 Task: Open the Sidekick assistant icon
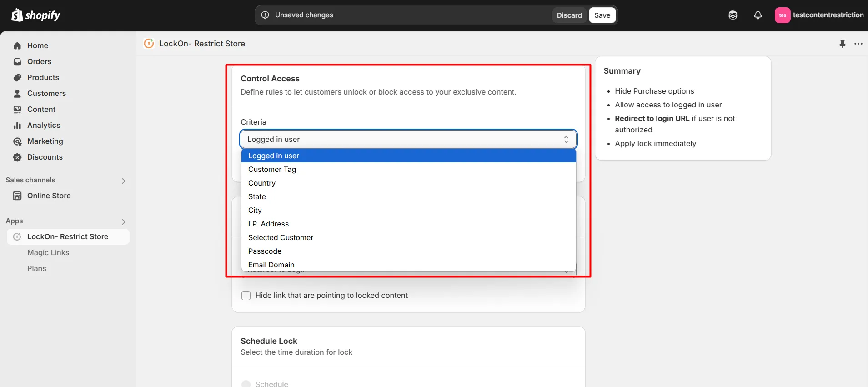(x=733, y=15)
